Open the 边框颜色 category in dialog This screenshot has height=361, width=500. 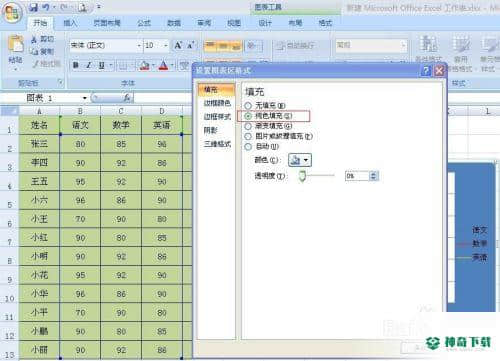[x=217, y=103]
